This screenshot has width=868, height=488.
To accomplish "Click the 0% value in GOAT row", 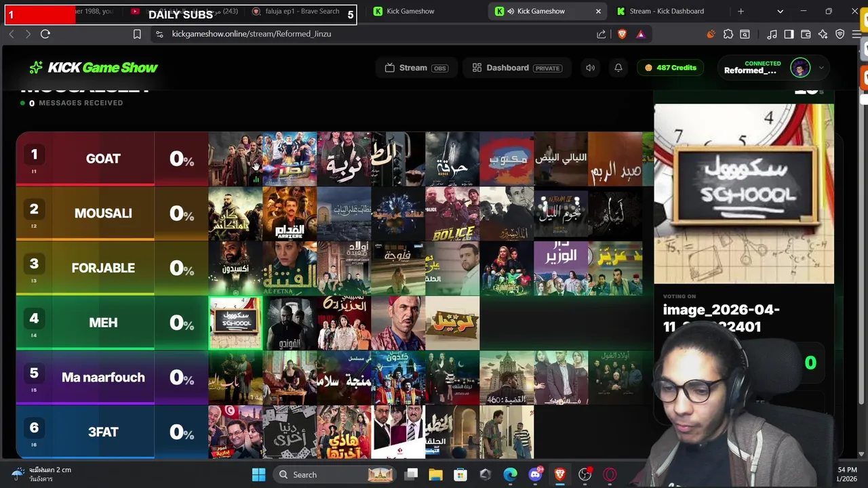I will coord(182,159).
